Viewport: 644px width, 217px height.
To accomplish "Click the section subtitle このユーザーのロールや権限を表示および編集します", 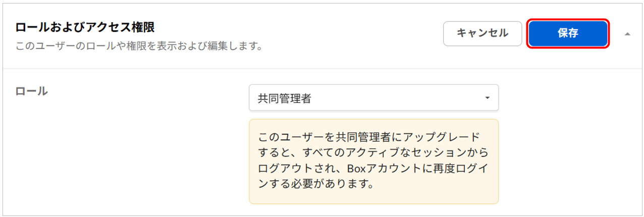I will tap(138, 46).
